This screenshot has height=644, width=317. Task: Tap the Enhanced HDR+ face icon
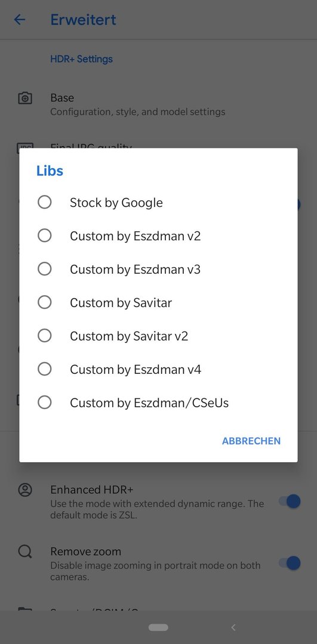(25, 490)
